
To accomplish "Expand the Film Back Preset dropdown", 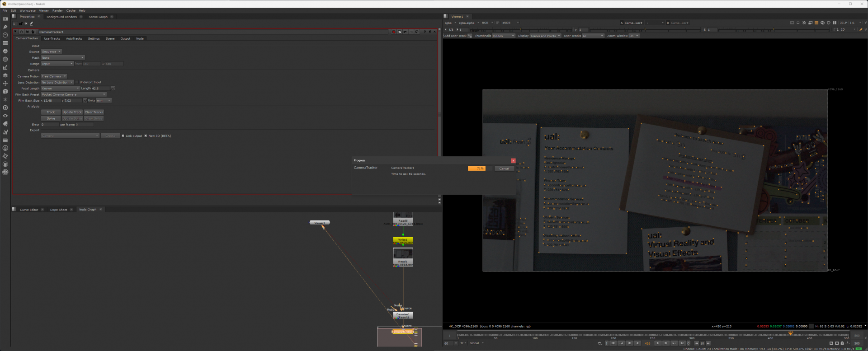I will coord(74,94).
